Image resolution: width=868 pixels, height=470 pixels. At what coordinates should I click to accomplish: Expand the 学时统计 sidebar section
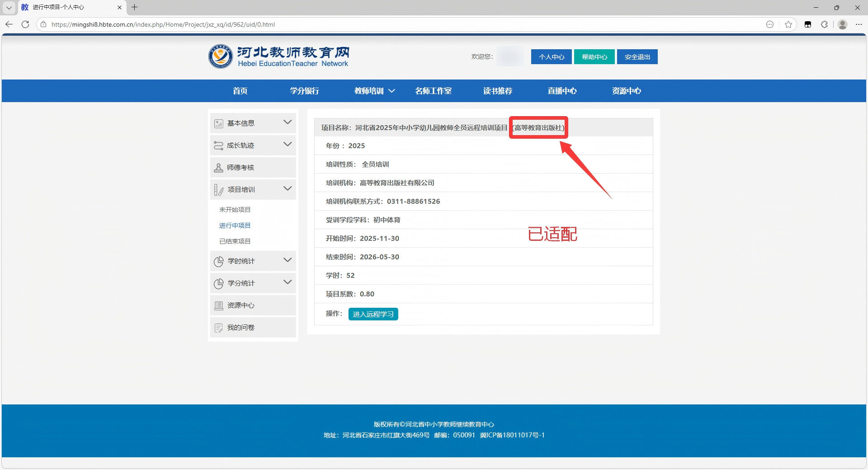pyautogui.click(x=287, y=260)
